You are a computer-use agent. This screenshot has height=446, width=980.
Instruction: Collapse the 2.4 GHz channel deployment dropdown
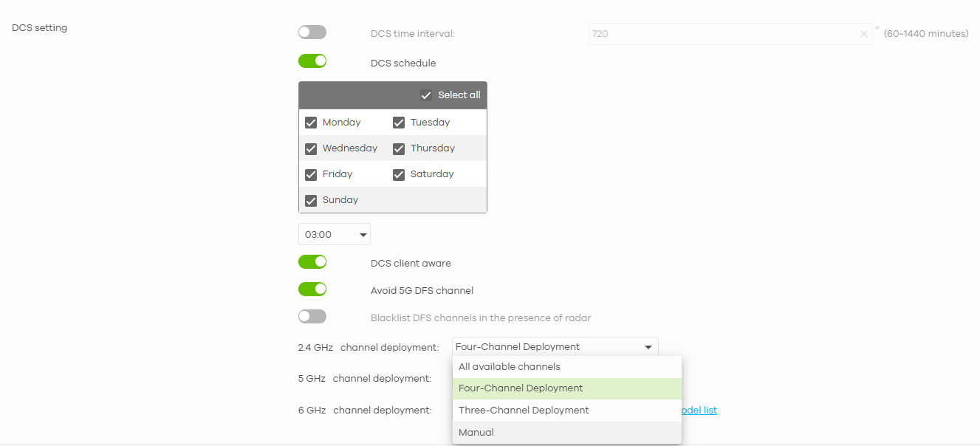[648, 346]
